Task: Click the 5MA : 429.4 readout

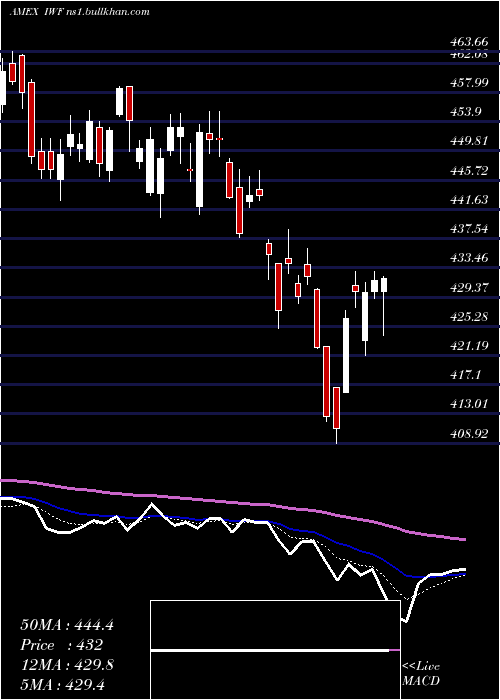Action: 62,685
